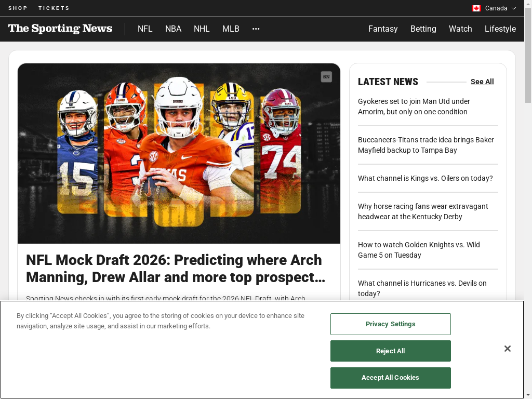Open Privacy Settings

390,324
